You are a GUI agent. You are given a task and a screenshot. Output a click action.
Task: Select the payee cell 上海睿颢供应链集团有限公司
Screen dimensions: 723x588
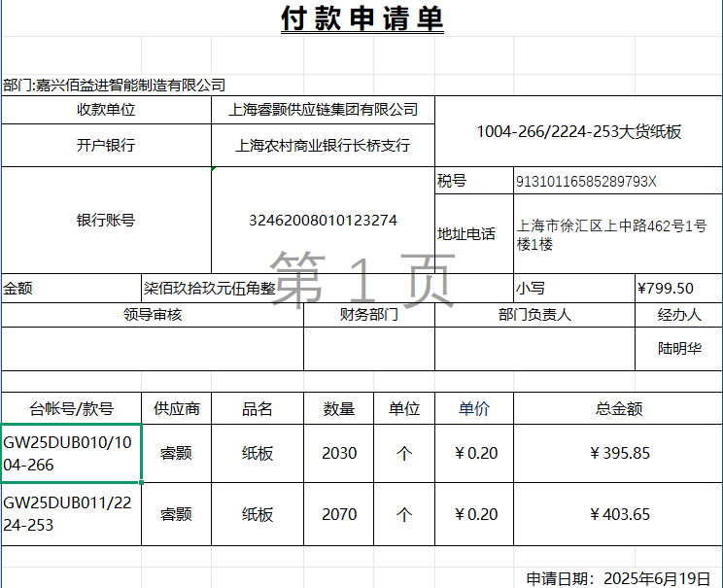pyautogui.click(x=323, y=110)
